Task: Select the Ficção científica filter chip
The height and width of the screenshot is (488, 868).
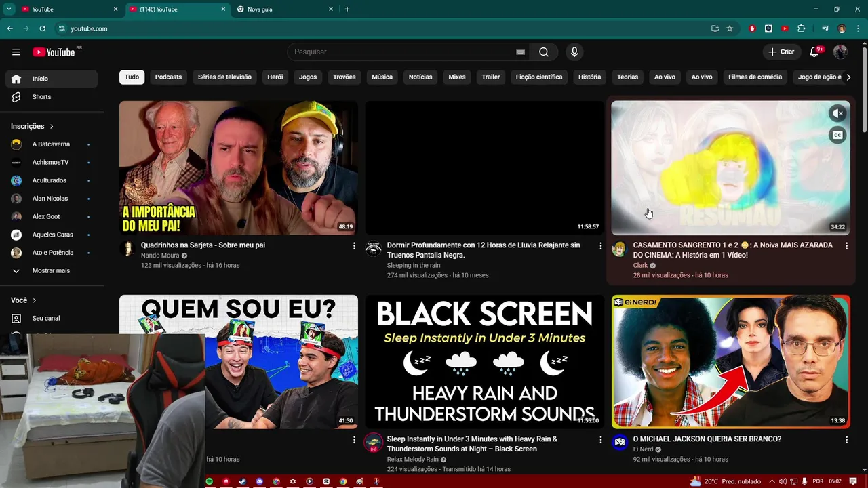Action: point(539,77)
